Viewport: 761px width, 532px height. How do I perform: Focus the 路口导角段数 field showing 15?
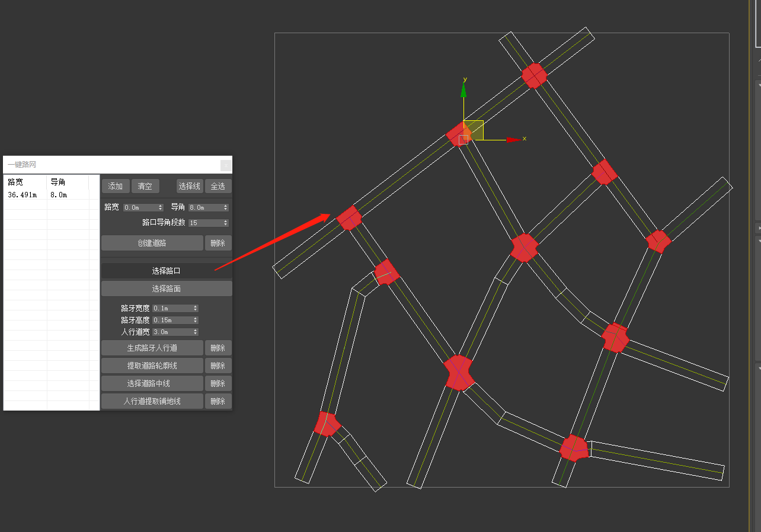pyautogui.click(x=205, y=223)
